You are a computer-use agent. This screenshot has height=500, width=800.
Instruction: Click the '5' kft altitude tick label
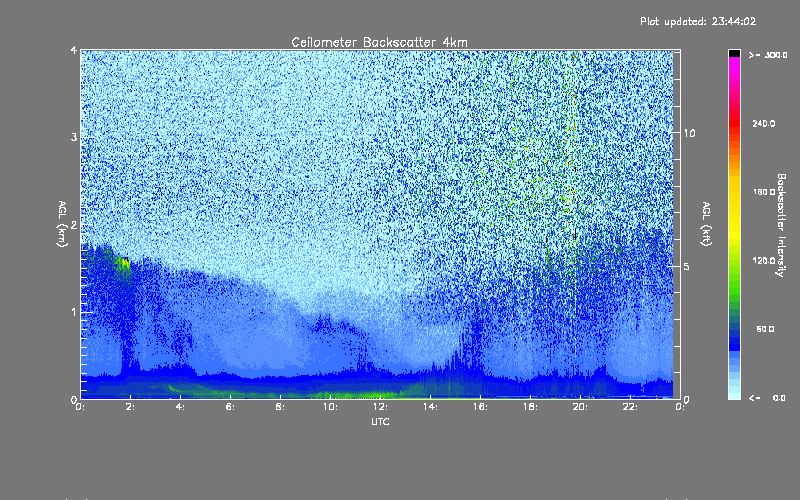coord(686,266)
